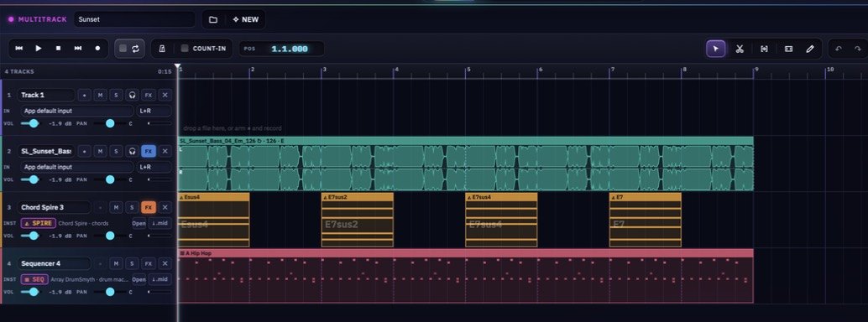This screenshot has width=868, height=322.
Task: Mute the Sequencer 4 track
Action: pos(116,263)
